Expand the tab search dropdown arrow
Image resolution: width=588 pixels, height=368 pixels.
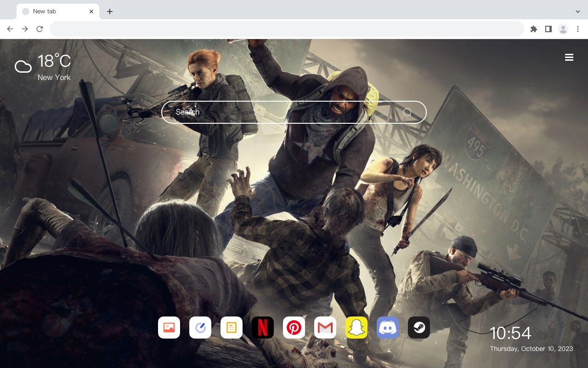click(578, 11)
